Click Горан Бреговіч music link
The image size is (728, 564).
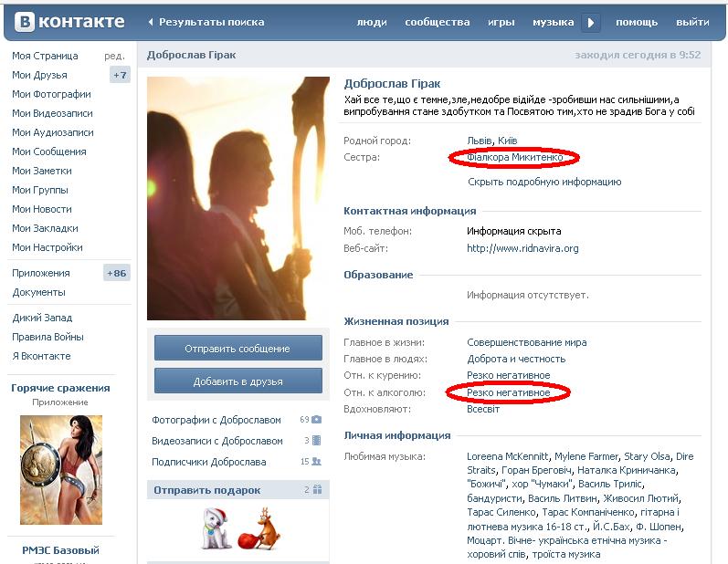pyautogui.click(x=537, y=470)
